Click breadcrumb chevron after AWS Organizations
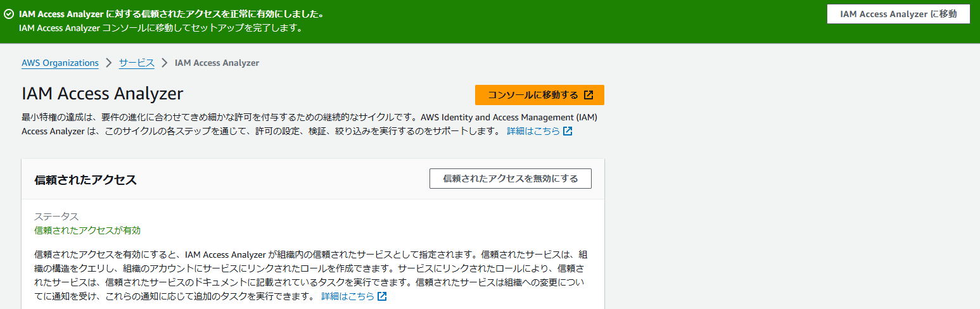980x309 pixels. point(109,63)
